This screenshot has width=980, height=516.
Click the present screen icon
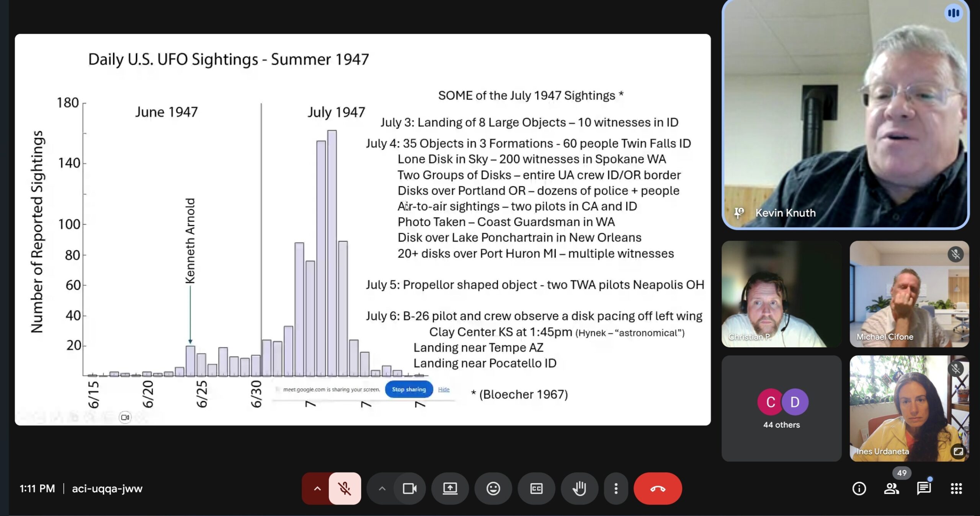[x=450, y=488]
